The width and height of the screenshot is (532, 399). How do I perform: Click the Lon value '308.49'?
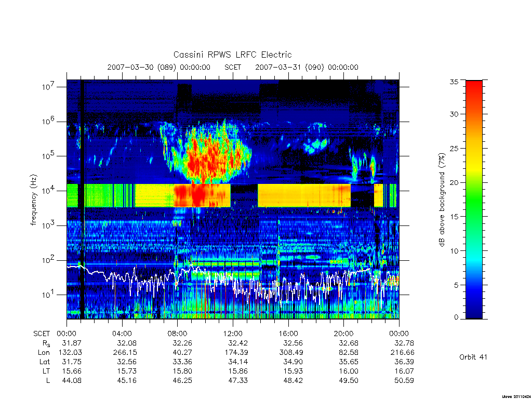291,353
